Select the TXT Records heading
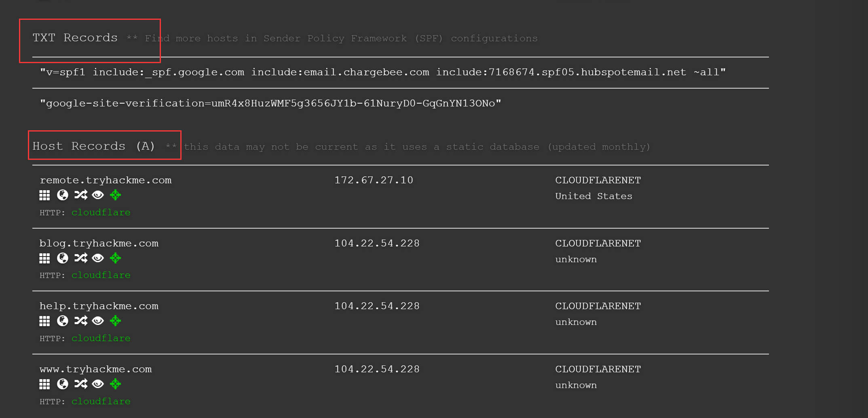This screenshot has height=418, width=868. pyautogui.click(x=75, y=38)
